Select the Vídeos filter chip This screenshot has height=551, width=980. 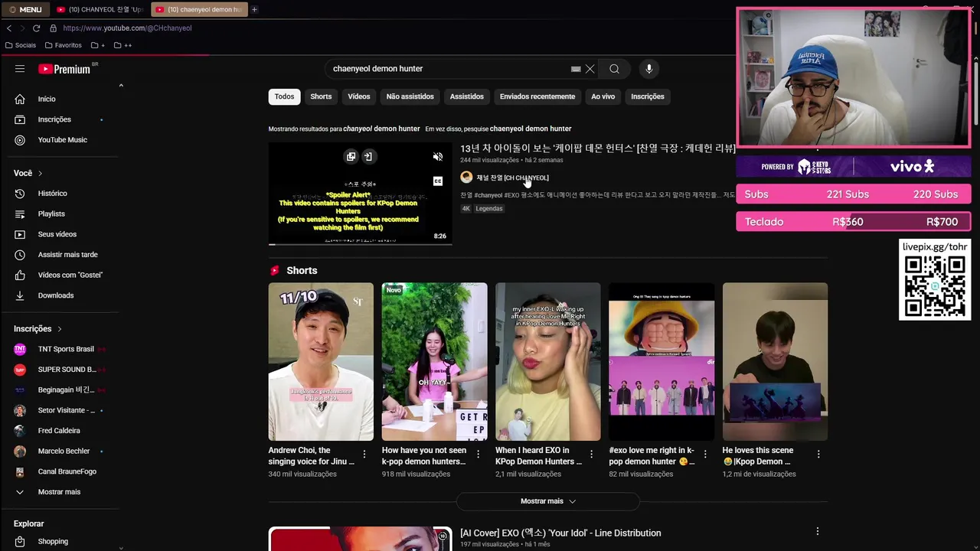[x=358, y=96]
